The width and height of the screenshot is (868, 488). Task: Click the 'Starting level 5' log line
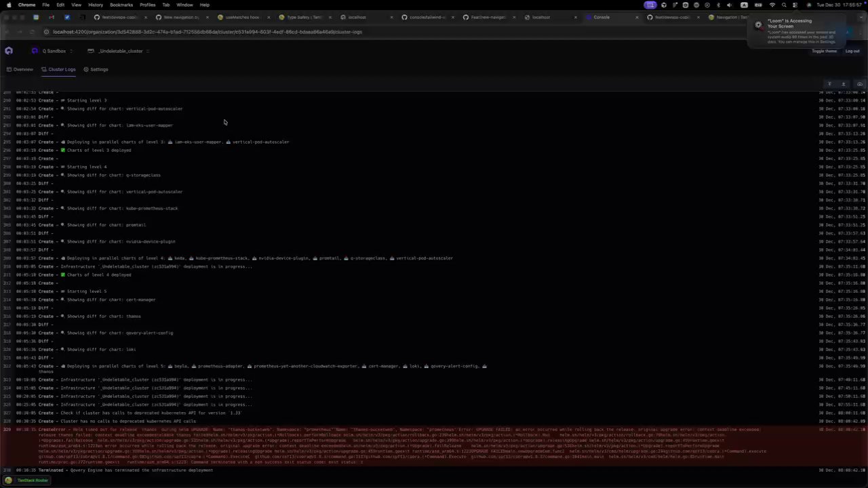[434, 291]
